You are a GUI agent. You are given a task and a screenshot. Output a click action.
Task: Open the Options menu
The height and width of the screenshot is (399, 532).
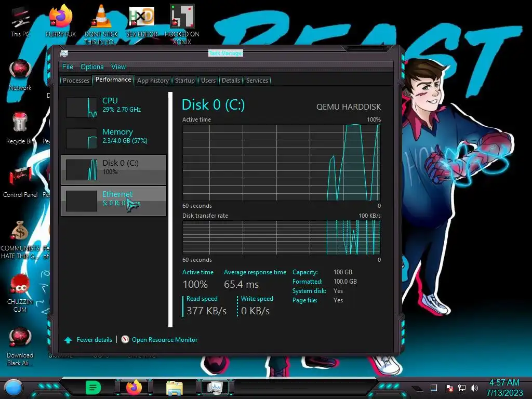[92, 66]
